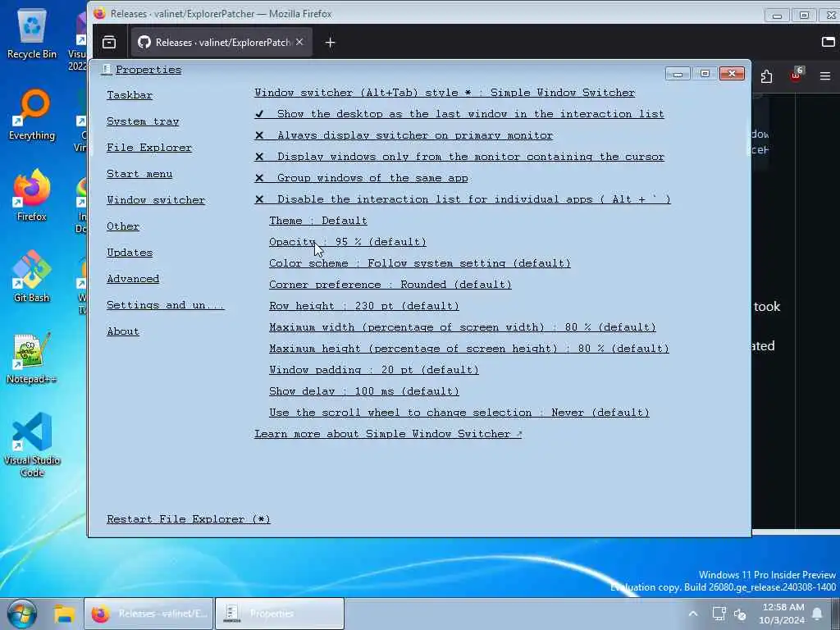Open the Notepad++ desktop shortcut

pyautogui.click(x=32, y=358)
